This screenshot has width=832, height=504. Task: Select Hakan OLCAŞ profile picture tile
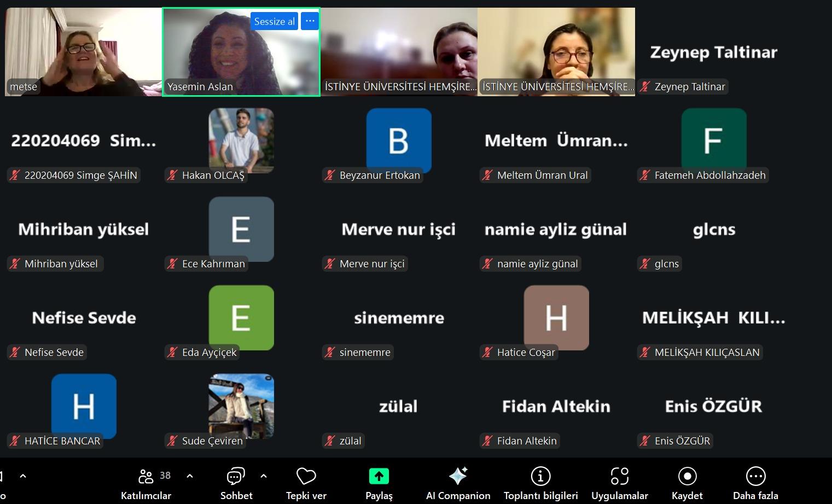pyautogui.click(x=241, y=139)
